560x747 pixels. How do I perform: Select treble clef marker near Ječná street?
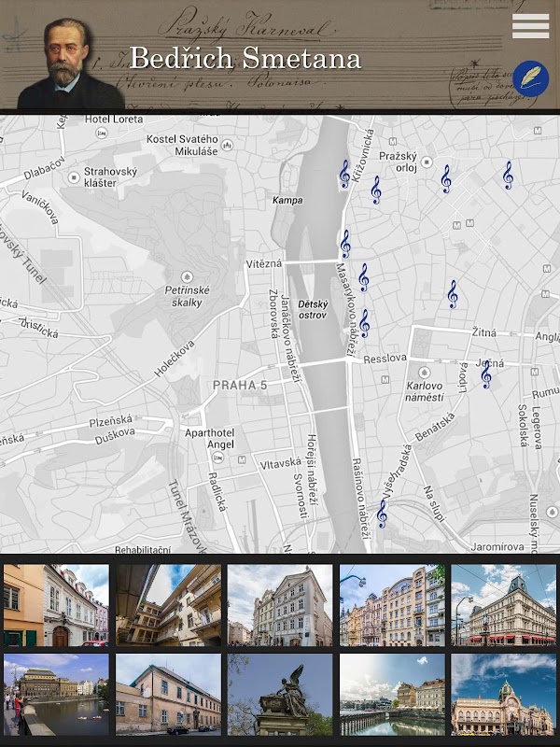click(x=486, y=373)
